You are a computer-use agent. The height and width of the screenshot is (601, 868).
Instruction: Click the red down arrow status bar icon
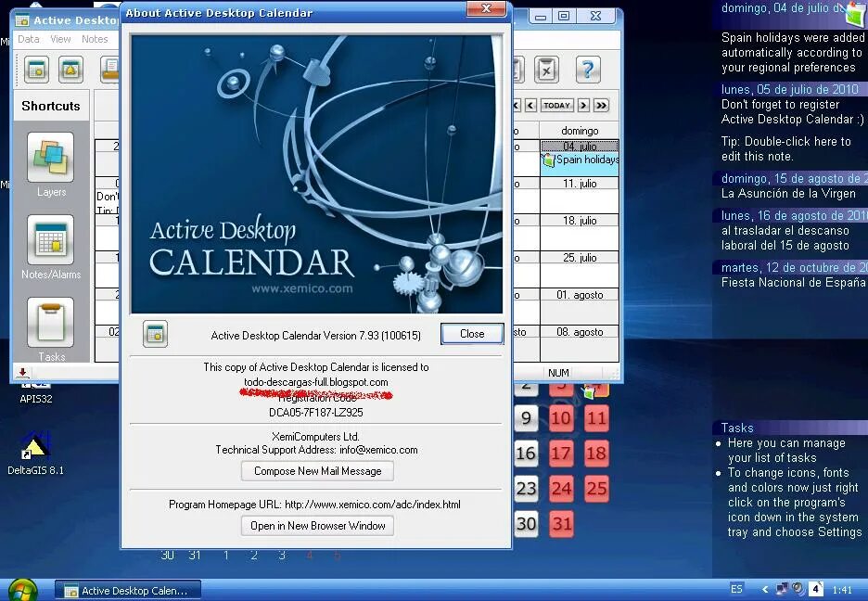pos(22,373)
